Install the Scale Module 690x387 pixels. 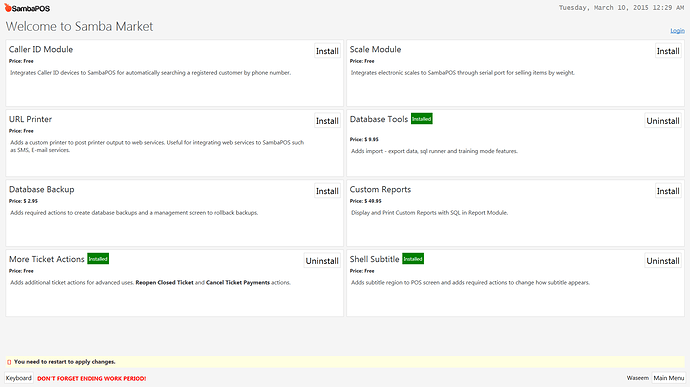[668, 51]
